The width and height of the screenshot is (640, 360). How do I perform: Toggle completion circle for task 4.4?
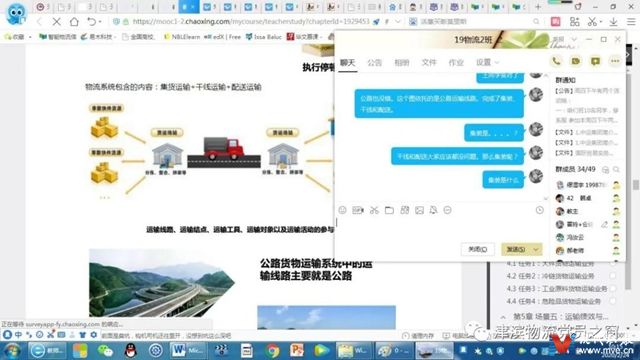(x=612, y=301)
